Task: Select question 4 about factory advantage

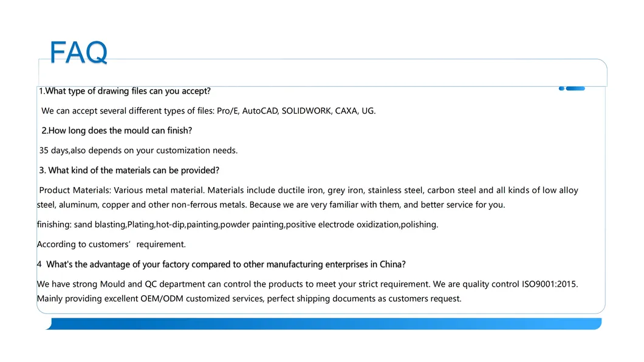Action: click(222, 265)
